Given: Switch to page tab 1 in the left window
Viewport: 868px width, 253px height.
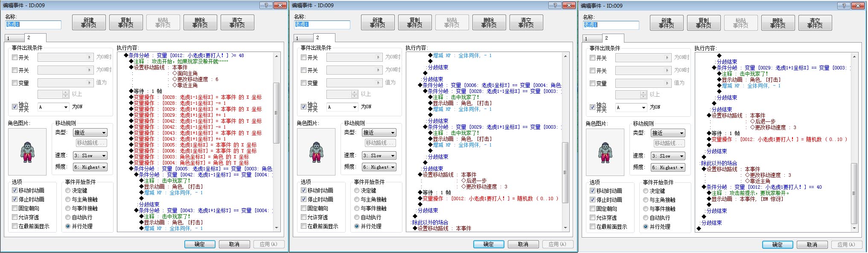Looking at the screenshot, I should (x=14, y=38).
